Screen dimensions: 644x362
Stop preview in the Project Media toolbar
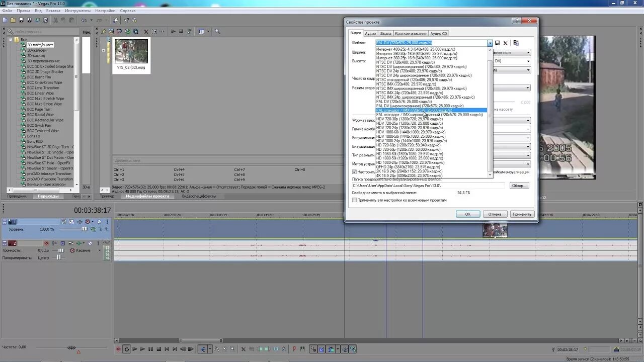[181, 31]
